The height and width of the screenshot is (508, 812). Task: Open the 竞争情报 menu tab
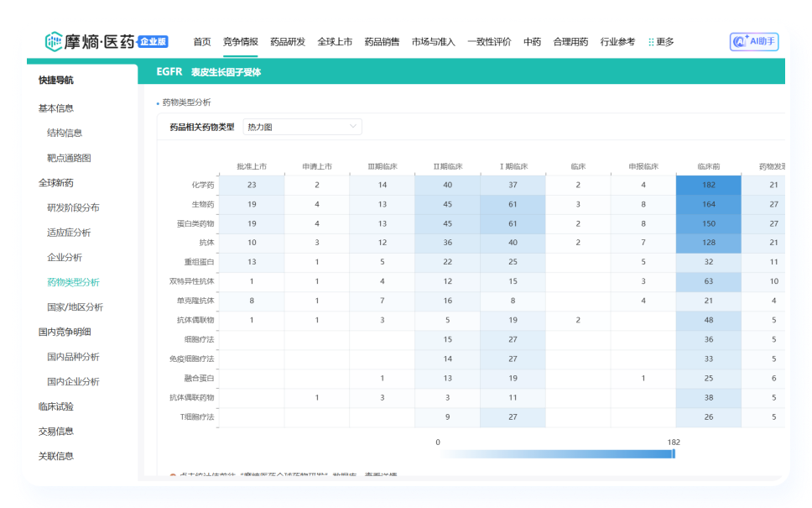click(240, 42)
